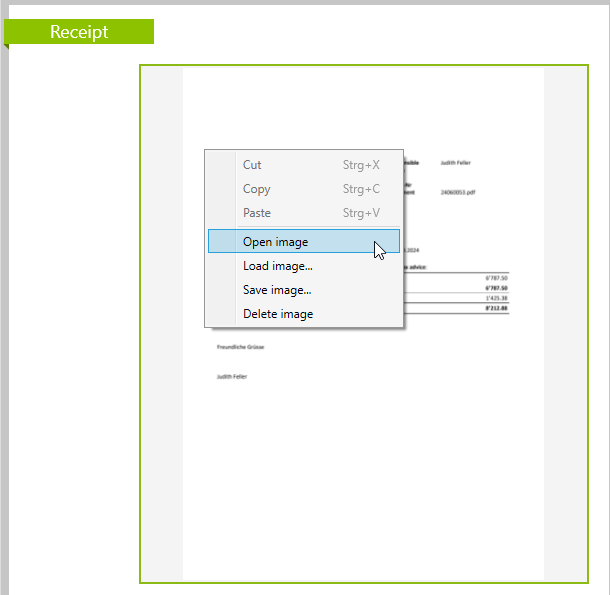The width and height of the screenshot is (610, 595).
Task: Click Judith Feller signature below the greeting
Action: coord(231,377)
